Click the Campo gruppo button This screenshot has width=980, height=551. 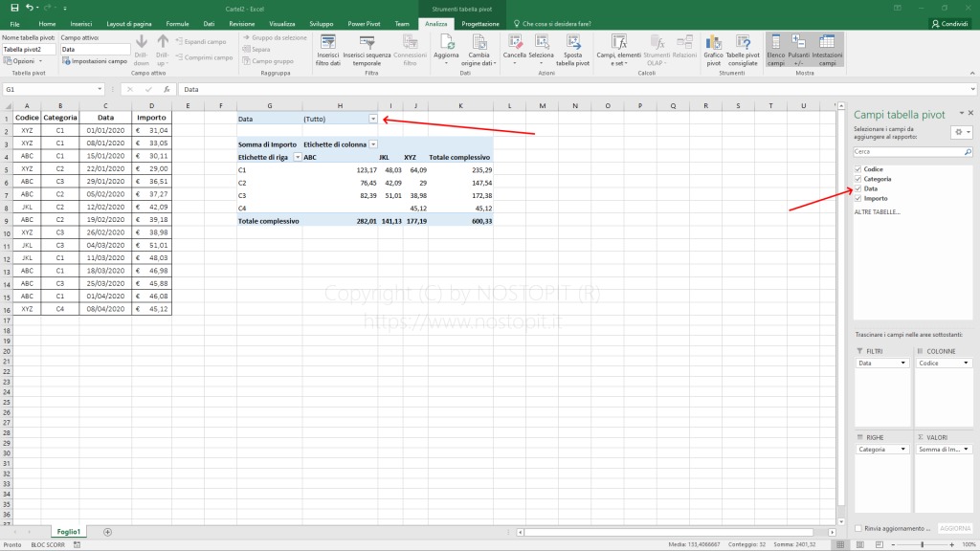coord(268,61)
